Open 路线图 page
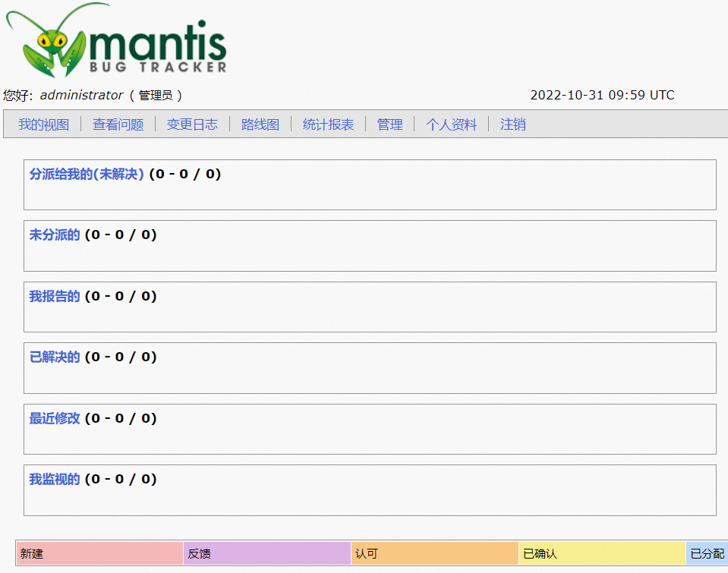Image resolution: width=728 pixels, height=573 pixels. point(259,124)
